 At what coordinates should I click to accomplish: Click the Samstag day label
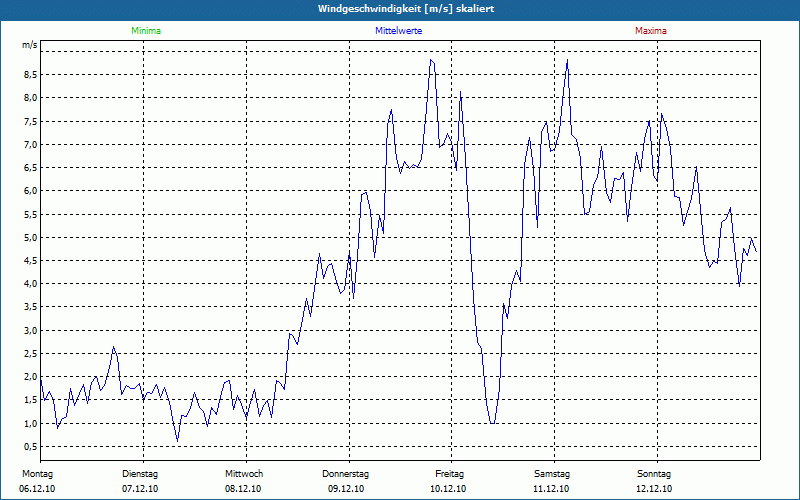552,474
